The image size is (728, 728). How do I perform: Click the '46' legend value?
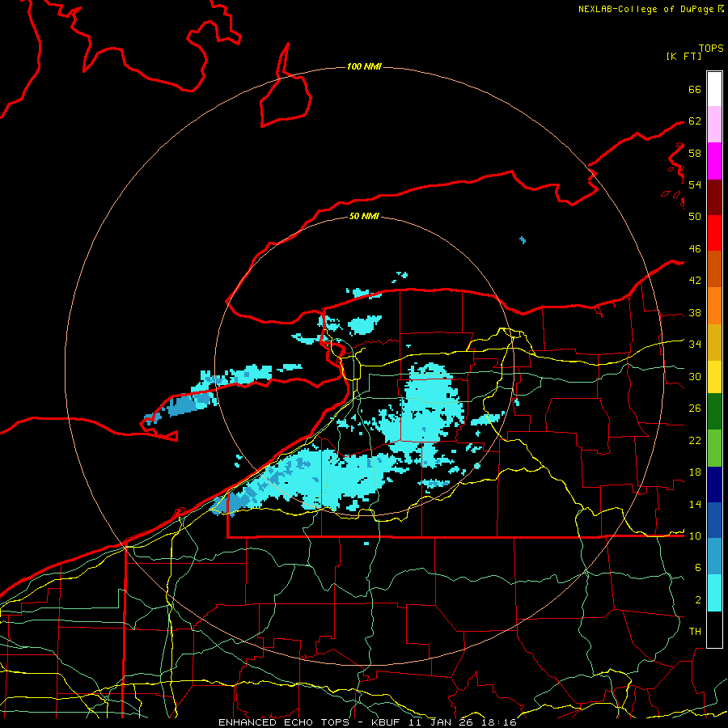[695, 249]
